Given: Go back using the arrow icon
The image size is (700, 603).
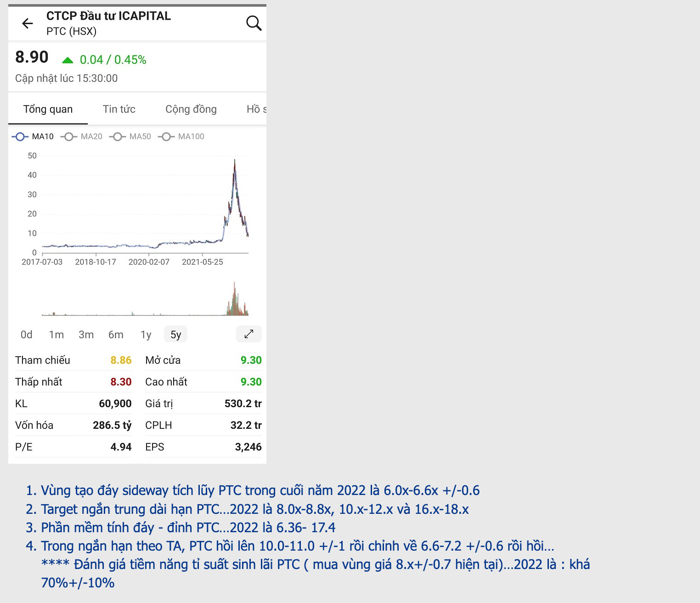Looking at the screenshot, I should point(28,23).
